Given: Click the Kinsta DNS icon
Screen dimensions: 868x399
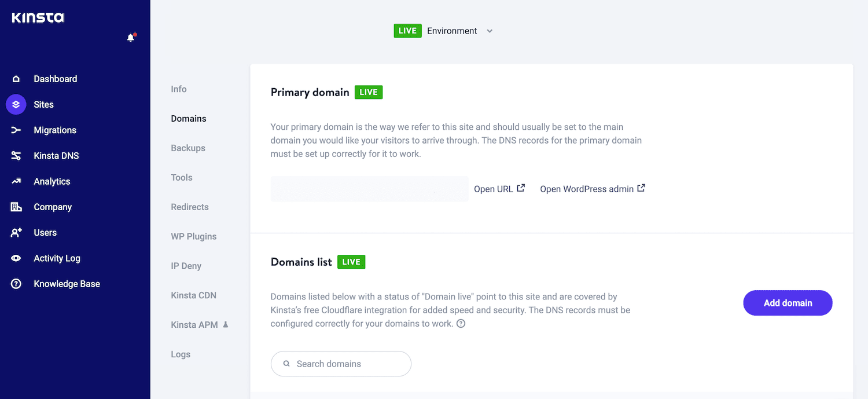Looking at the screenshot, I should [16, 156].
